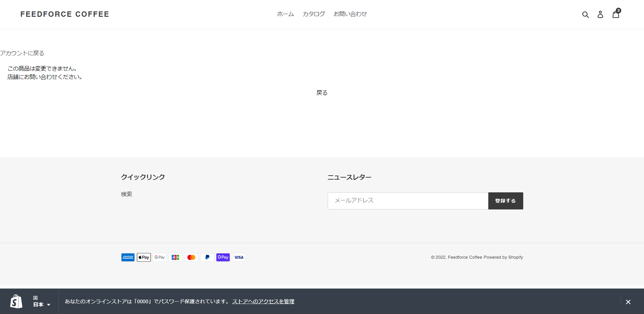Close the password protection banner
The height and width of the screenshot is (314, 644).
(x=628, y=302)
